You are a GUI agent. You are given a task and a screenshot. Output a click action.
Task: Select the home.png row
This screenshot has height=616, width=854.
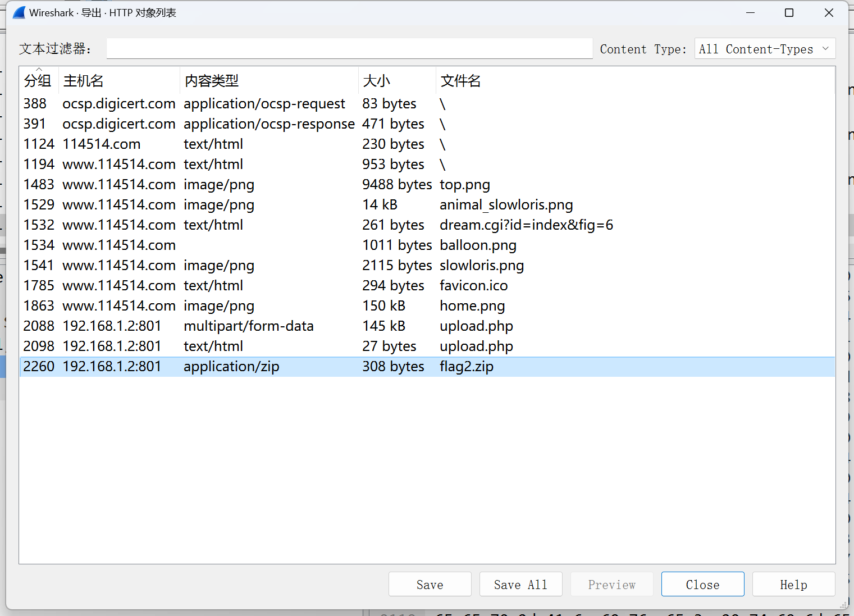click(427, 306)
